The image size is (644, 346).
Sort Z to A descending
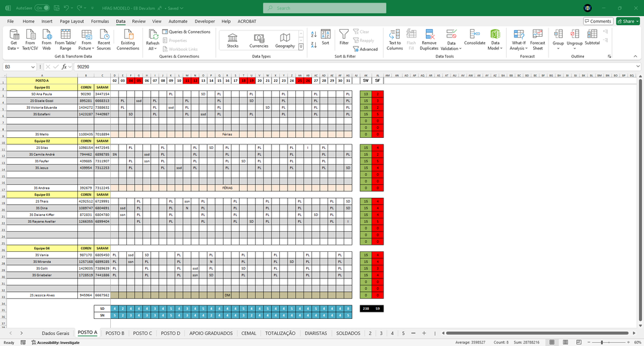point(314,44)
